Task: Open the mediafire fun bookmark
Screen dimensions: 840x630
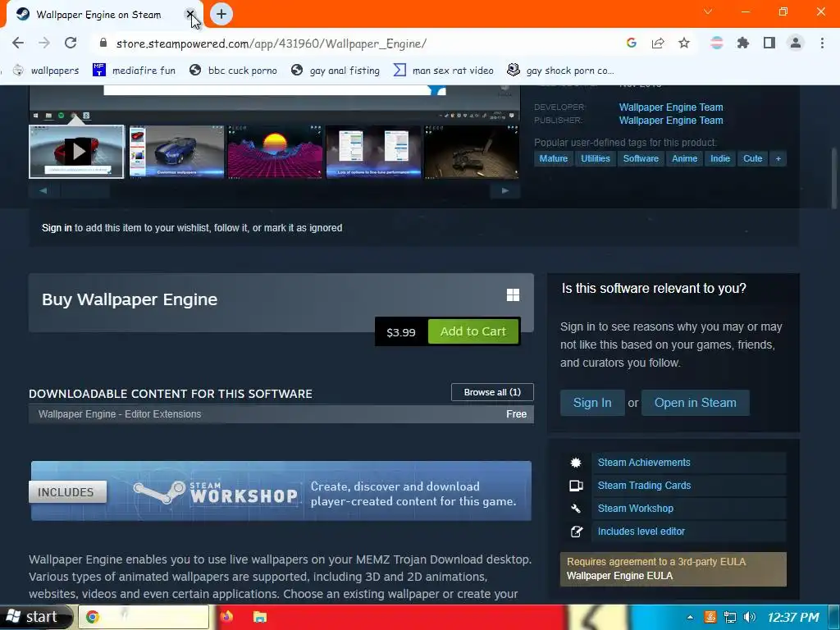Action: [134, 71]
